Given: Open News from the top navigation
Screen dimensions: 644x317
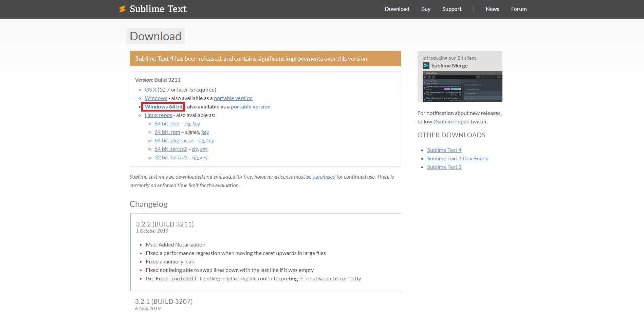Looking at the screenshot, I should [x=492, y=9].
